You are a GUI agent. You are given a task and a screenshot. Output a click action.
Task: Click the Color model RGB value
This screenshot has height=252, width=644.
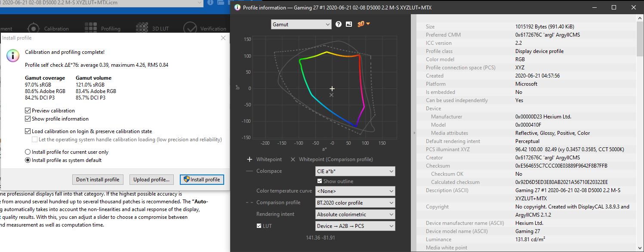coord(520,59)
